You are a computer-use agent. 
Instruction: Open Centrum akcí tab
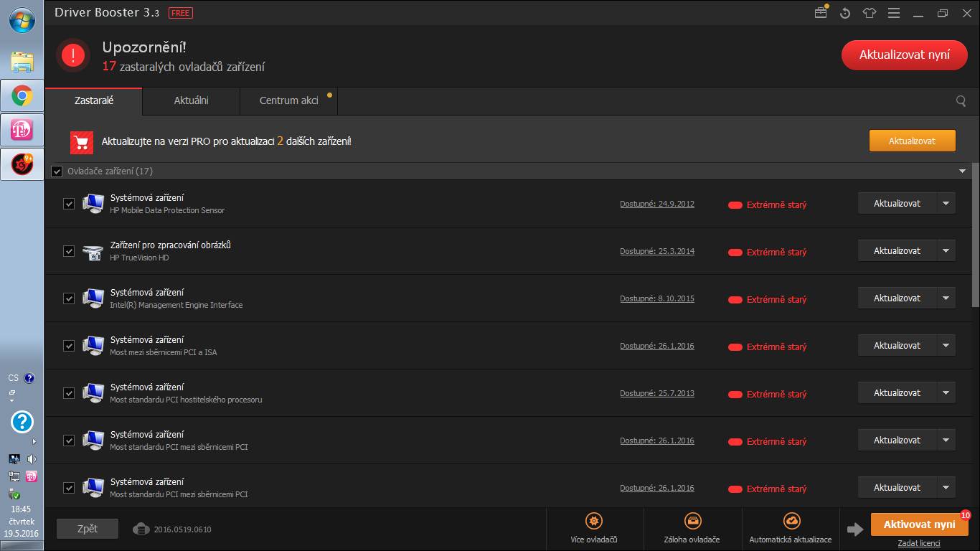click(289, 100)
